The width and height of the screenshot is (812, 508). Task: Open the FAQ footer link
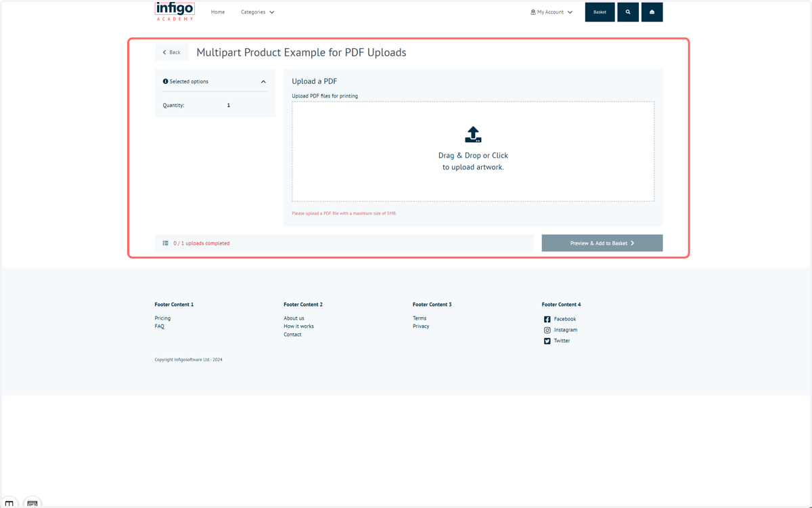point(160,326)
